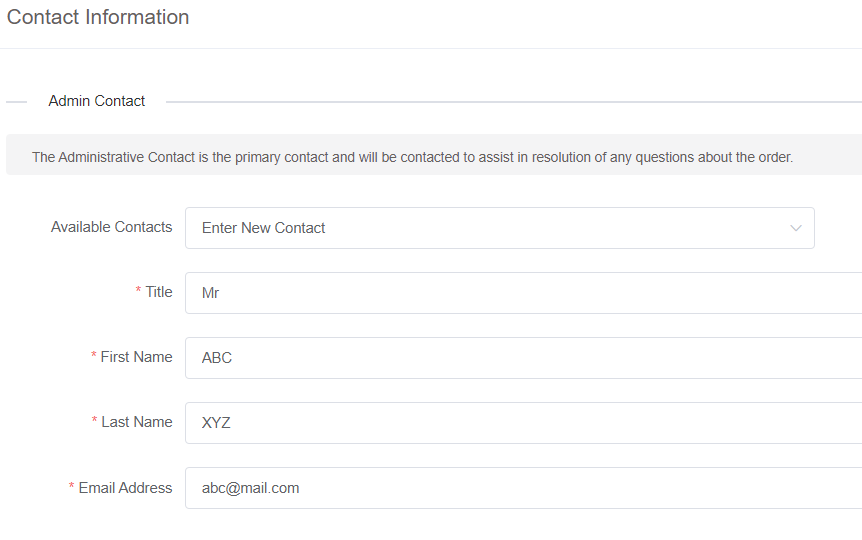
Task: Focus the Title input field
Action: 522,293
